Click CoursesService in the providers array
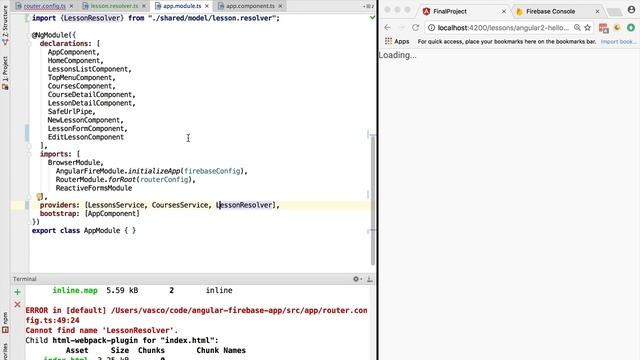640x360 pixels. click(180, 205)
